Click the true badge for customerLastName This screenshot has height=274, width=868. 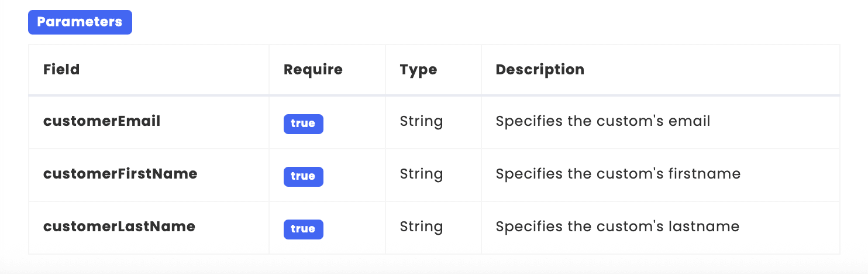point(303,229)
